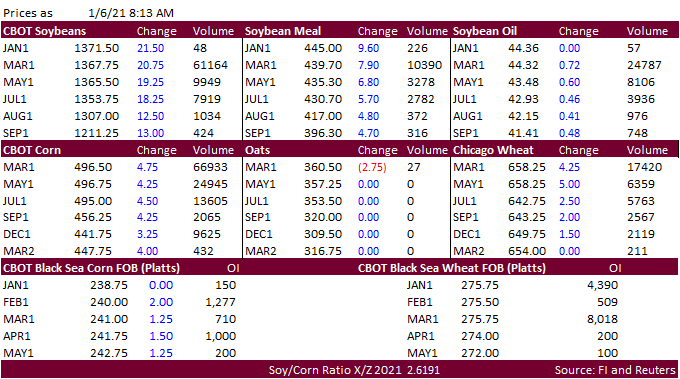Select Black Sea corn FEB1 OI 1,277
Viewport: 680px width, 379px height.
(220, 302)
